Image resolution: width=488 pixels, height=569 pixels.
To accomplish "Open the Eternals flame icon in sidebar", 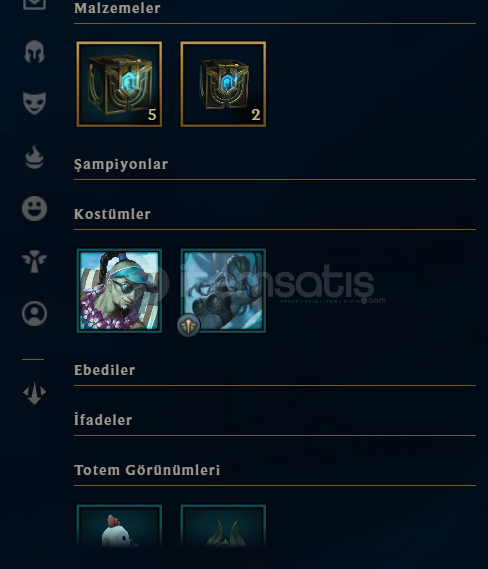I will click(34, 157).
